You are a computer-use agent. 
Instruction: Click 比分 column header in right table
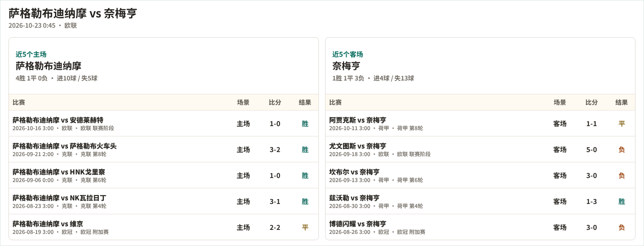click(x=592, y=102)
